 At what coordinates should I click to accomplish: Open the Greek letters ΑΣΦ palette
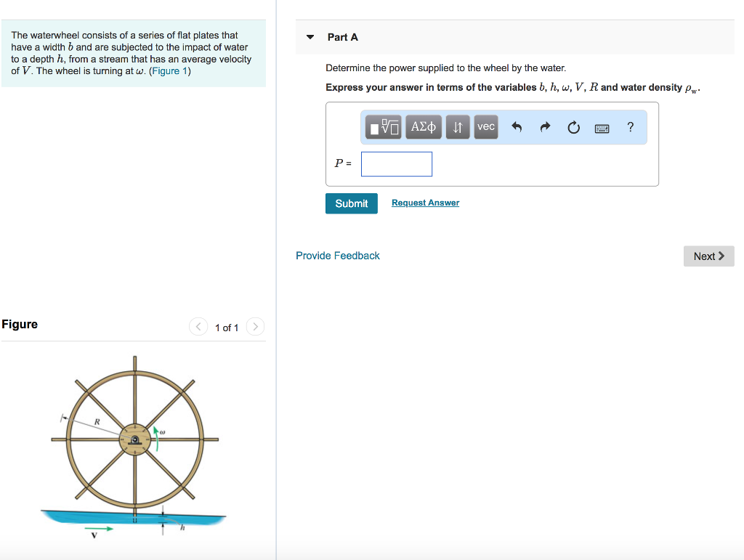pyautogui.click(x=423, y=126)
